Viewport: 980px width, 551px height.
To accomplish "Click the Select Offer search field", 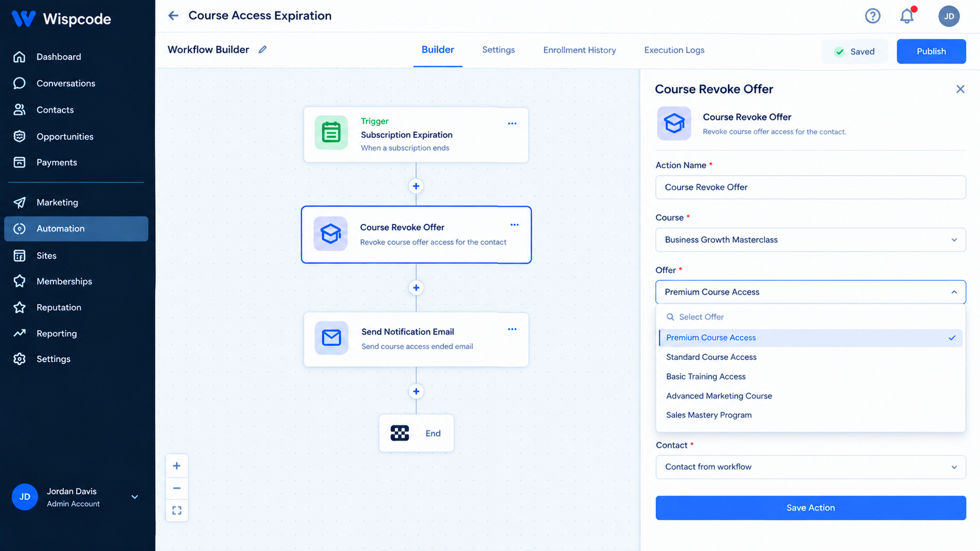I will [x=810, y=317].
